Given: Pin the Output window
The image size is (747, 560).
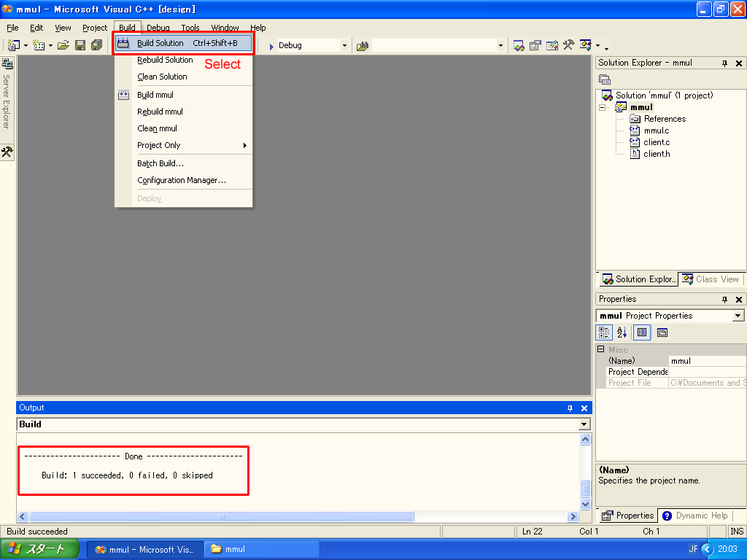Looking at the screenshot, I should click(x=570, y=408).
